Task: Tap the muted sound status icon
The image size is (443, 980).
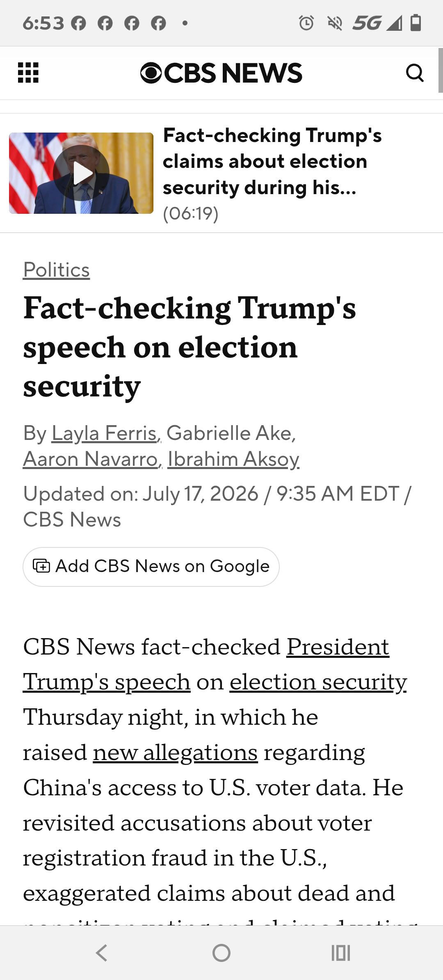Action: pos(335,23)
